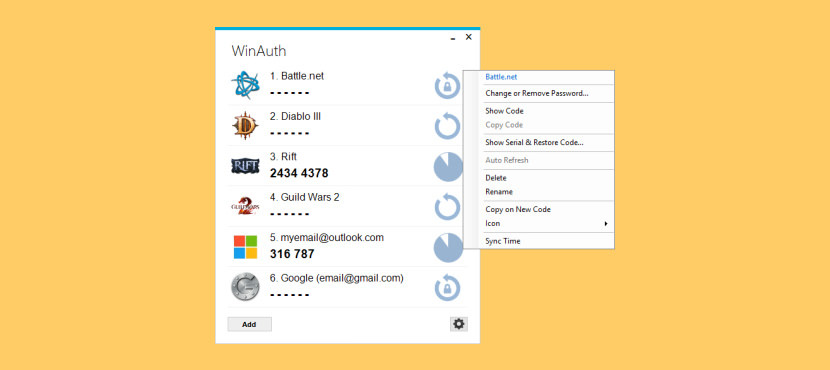Click the Rift logo icon
This screenshot has width=830, height=370.
coord(245,166)
